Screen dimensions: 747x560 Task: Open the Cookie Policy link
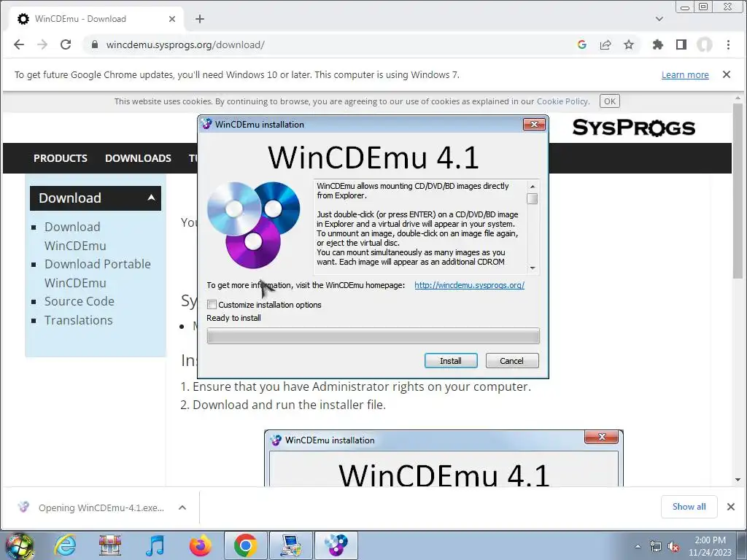pos(562,101)
